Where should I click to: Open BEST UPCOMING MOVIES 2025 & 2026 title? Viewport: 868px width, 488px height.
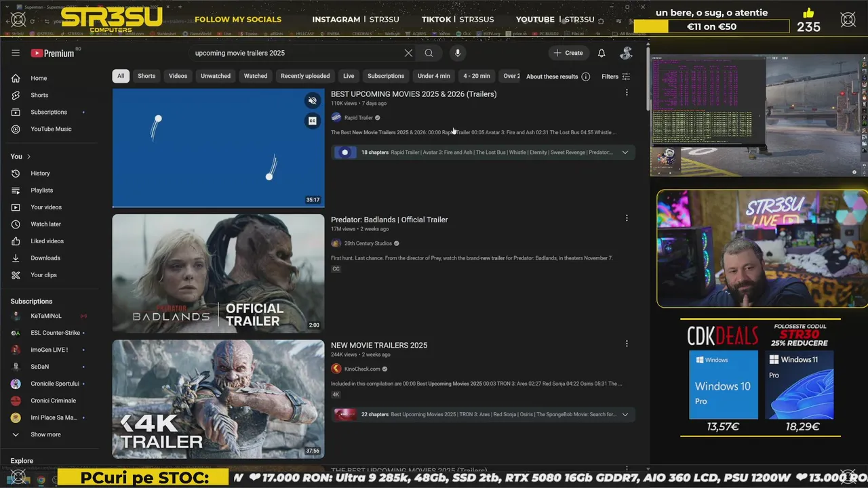(x=414, y=94)
